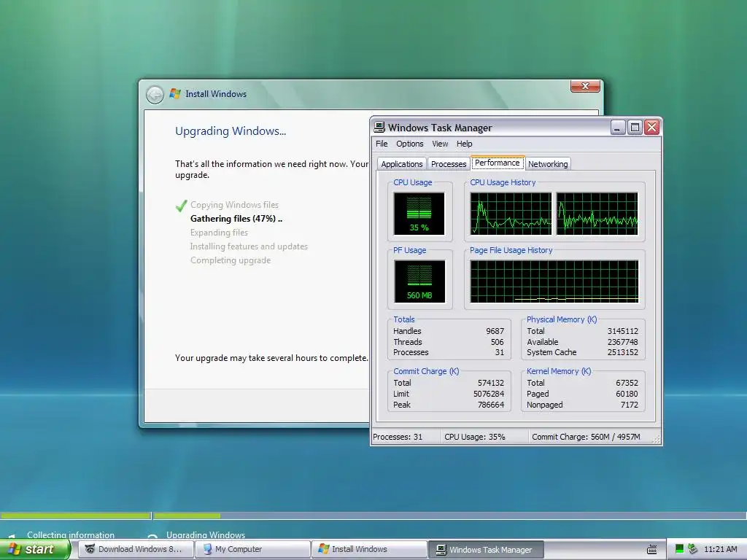The width and height of the screenshot is (747, 560).
Task: Open the Help menu in Task Manager
Action: (x=464, y=144)
